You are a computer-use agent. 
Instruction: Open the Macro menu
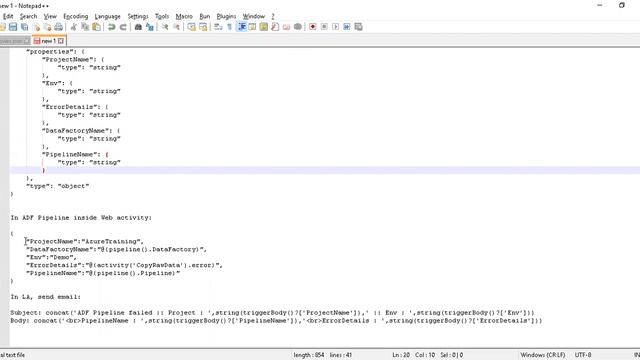pyautogui.click(x=184, y=16)
